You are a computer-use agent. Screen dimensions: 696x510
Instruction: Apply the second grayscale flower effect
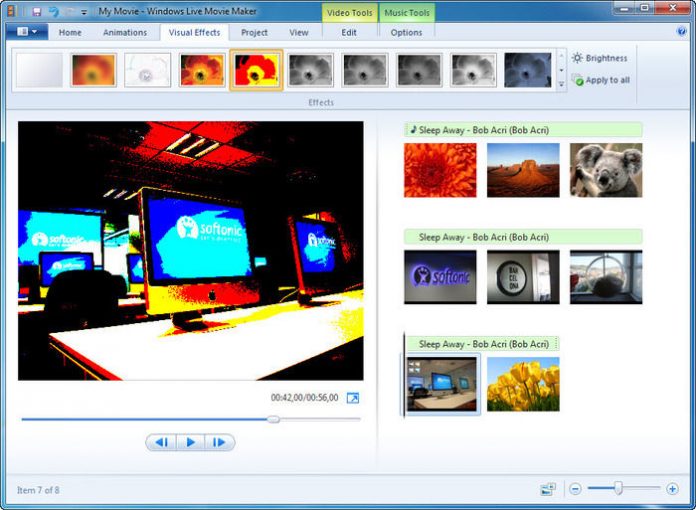365,70
